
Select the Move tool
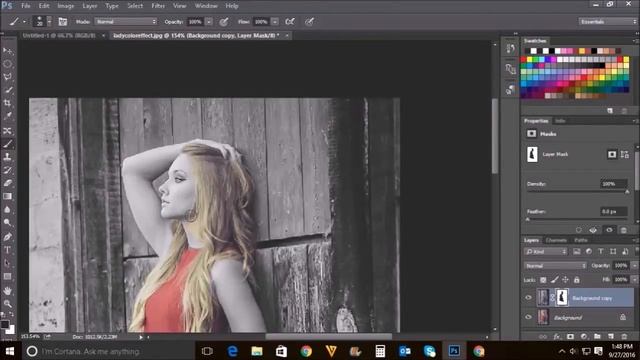tap(7, 51)
